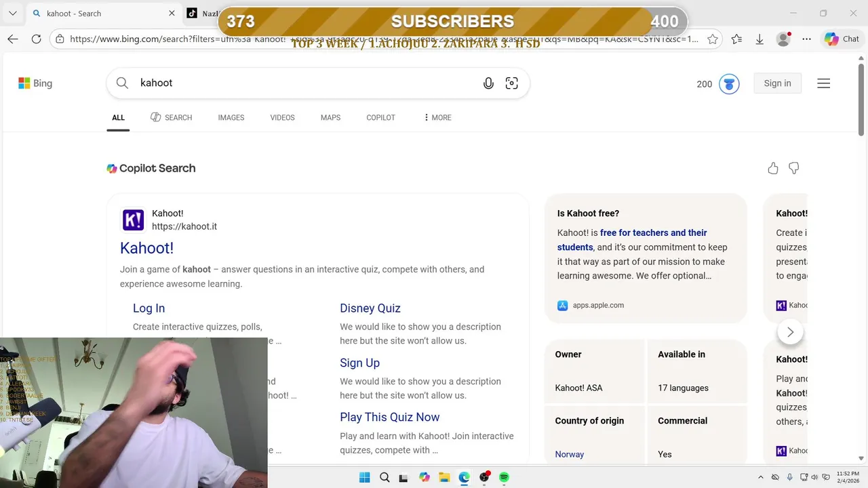The width and height of the screenshot is (868, 488).
Task: Click the 'Kahoot! ASA' owner value
Action: [578, 388]
